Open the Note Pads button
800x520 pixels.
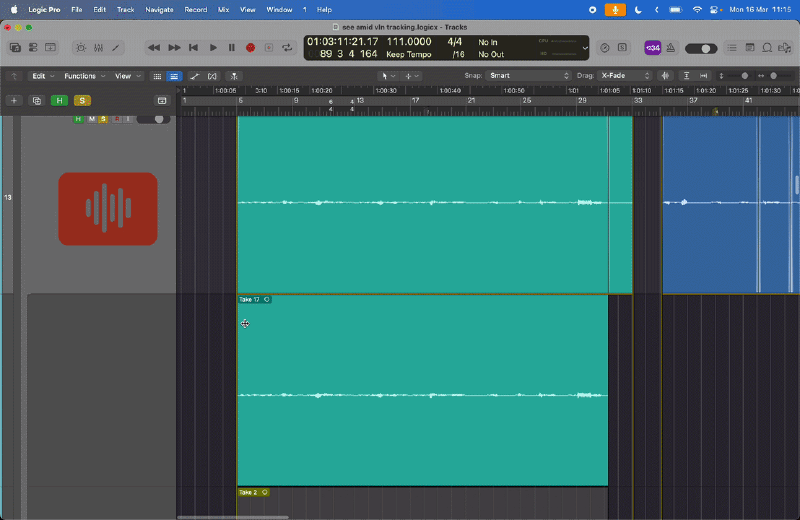(x=749, y=47)
